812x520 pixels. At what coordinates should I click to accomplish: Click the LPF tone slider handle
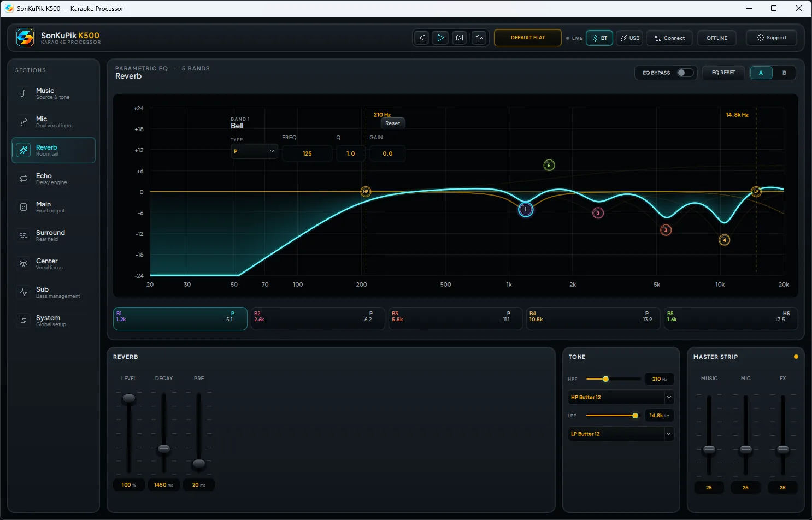click(635, 416)
